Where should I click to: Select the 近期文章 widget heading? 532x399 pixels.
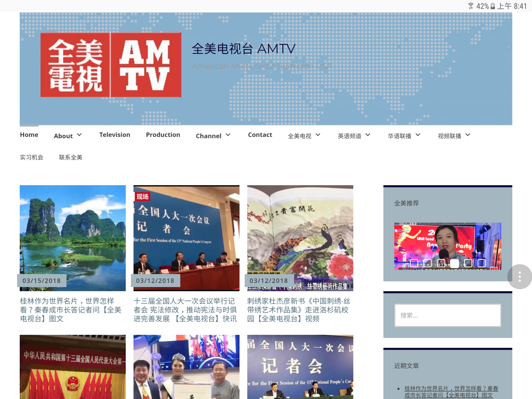pyautogui.click(x=406, y=366)
